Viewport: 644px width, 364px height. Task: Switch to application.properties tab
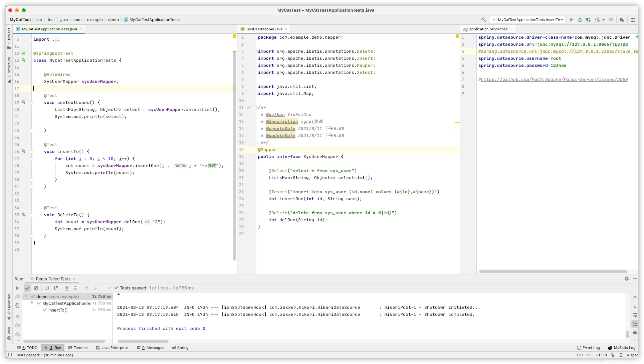(488, 29)
